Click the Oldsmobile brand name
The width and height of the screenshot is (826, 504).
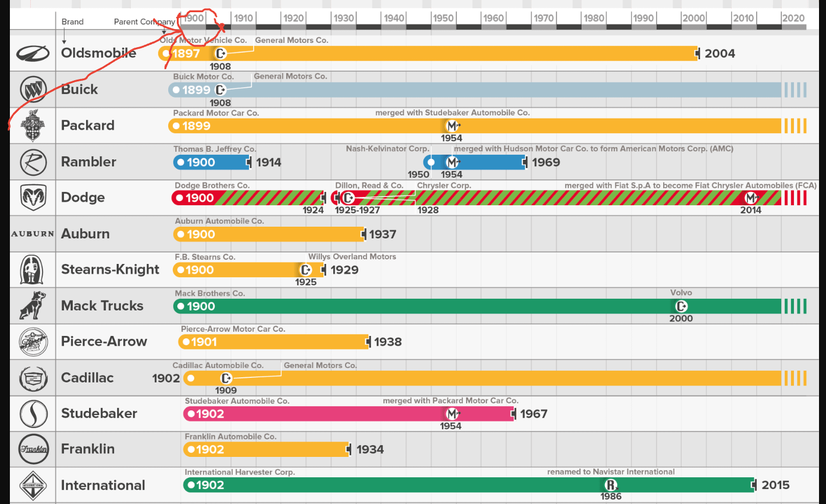(99, 53)
